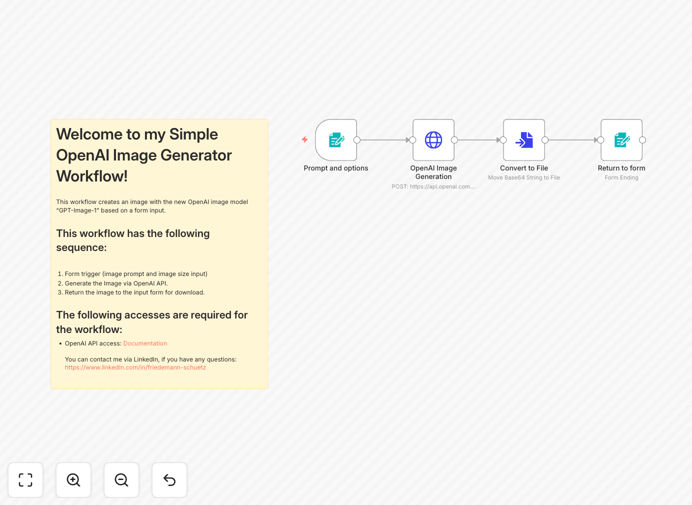This screenshot has height=505, width=692.
Task: Click the 'Prompt and options' node label
Action: click(x=336, y=168)
